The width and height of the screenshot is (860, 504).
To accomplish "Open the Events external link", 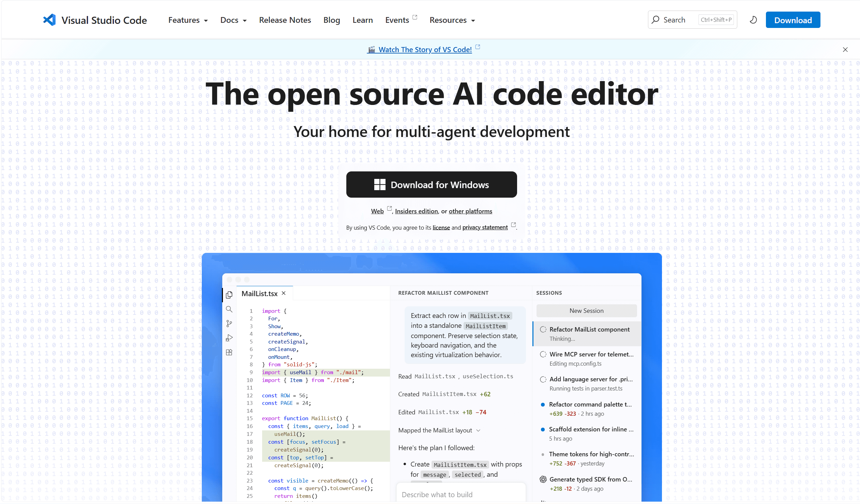I will [397, 20].
